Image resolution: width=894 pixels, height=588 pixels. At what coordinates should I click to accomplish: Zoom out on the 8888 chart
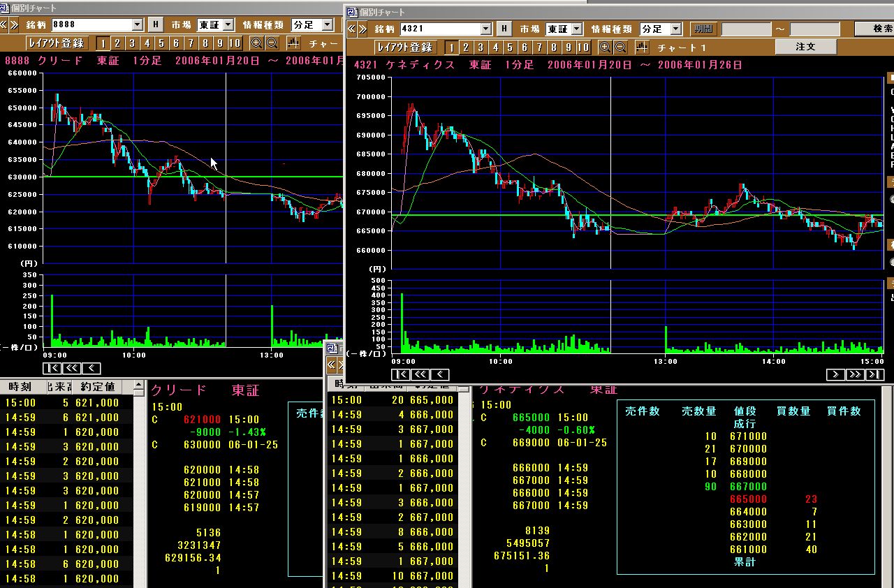[272, 43]
